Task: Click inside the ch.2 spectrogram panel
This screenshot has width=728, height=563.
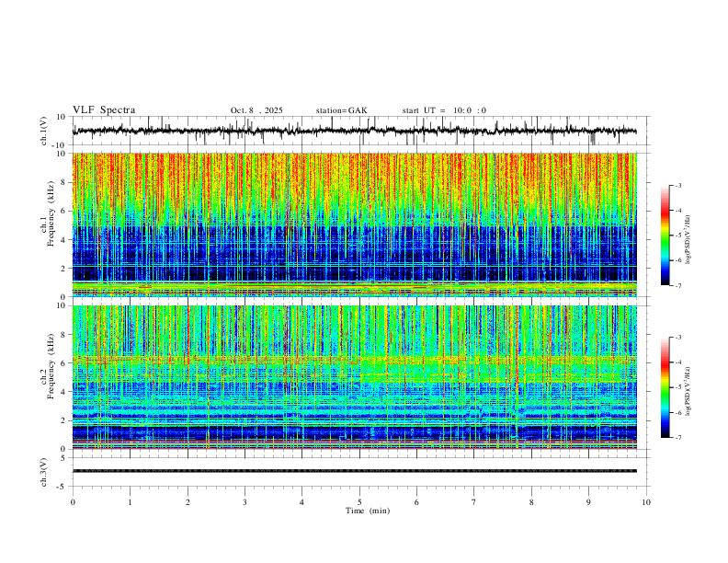Action: point(354,377)
